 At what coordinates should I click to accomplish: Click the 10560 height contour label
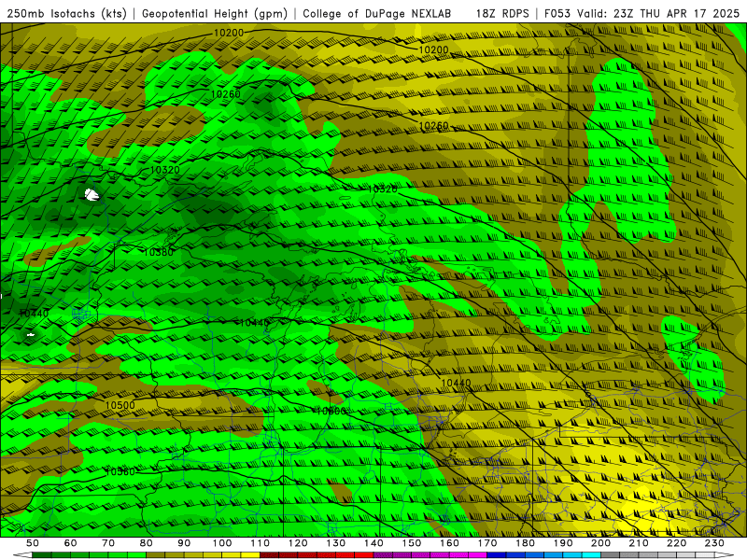pyautogui.click(x=120, y=471)
